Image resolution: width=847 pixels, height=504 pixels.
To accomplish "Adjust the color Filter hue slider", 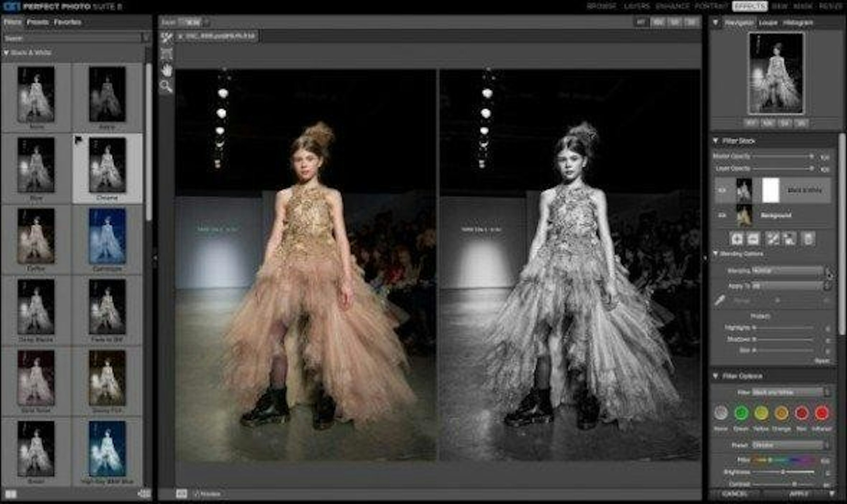I will (x=784, y=460).
